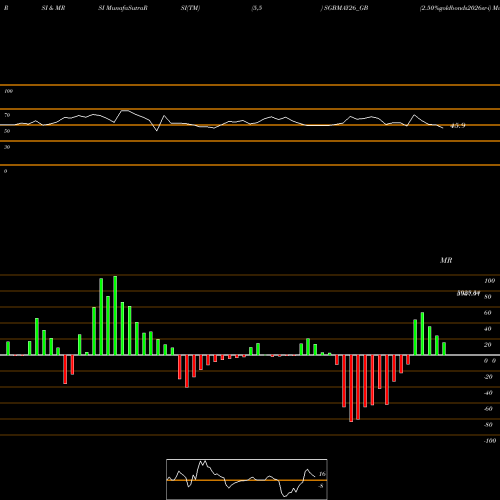Viewport: 500px width, 500px height.
Task: Click the '-60' label on histogram axis
Action: pos(488,409)
